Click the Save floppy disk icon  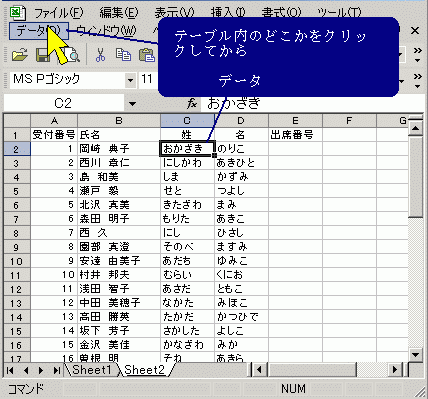[x=43, y=55]
